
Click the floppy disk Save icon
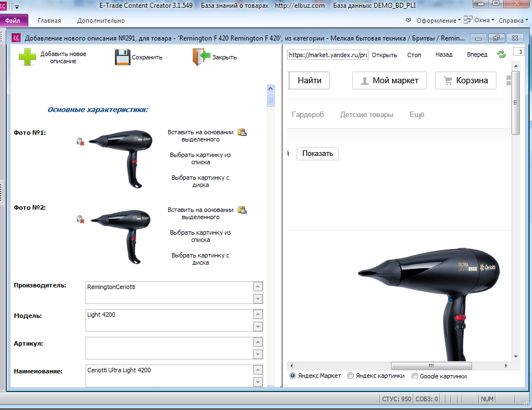tap(123, 57)
